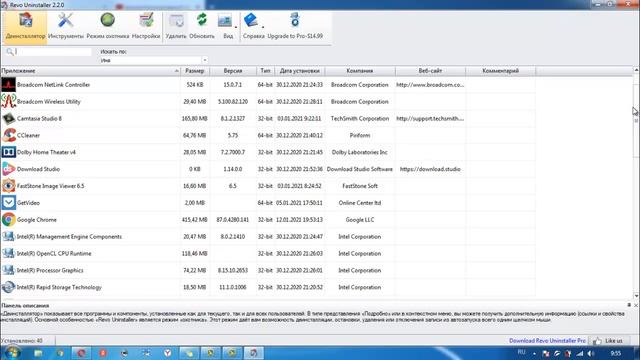The image size is (640, 360).
Task: Select the CCleaner program icon
Action: tap(8, 135)
